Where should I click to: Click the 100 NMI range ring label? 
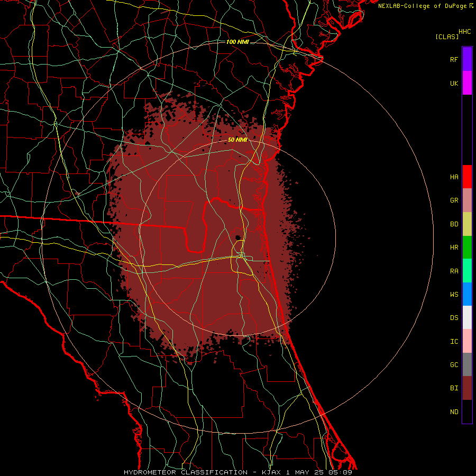(237, 42)
